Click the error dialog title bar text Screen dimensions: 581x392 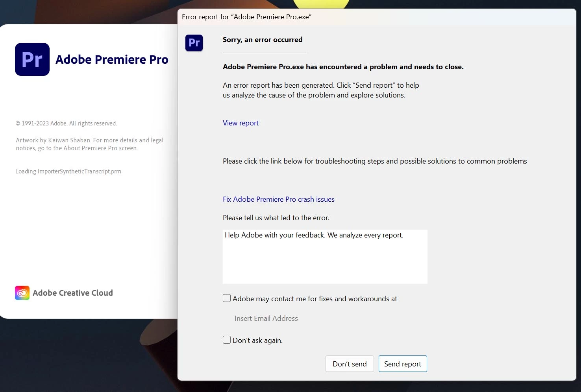pos(246,17)
